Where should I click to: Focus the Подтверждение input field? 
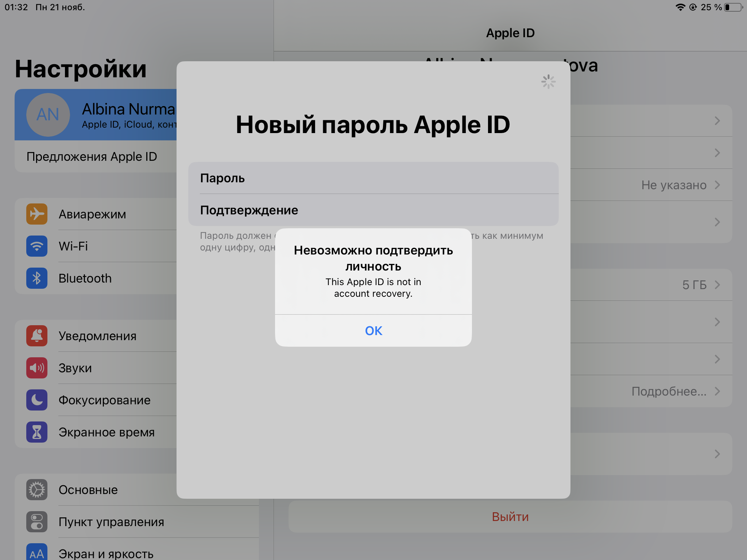(x=373, y=210)
